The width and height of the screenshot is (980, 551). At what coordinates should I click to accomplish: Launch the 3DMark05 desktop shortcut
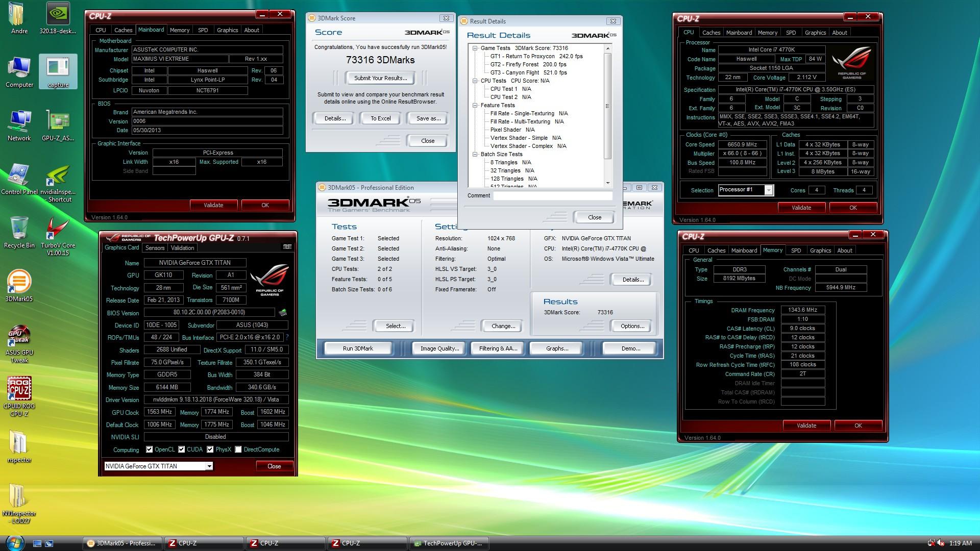(19, 286)
